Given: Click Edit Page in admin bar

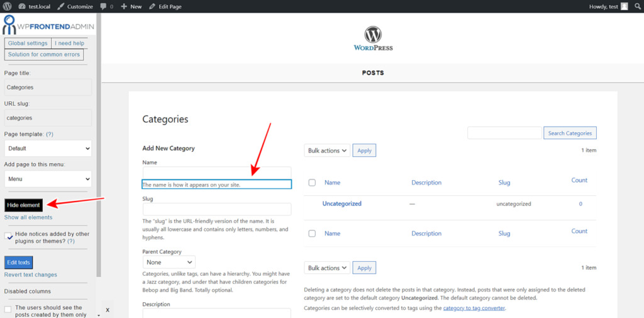Looking at the screenshot, I should pyautogui.click(x=165, y=6).
